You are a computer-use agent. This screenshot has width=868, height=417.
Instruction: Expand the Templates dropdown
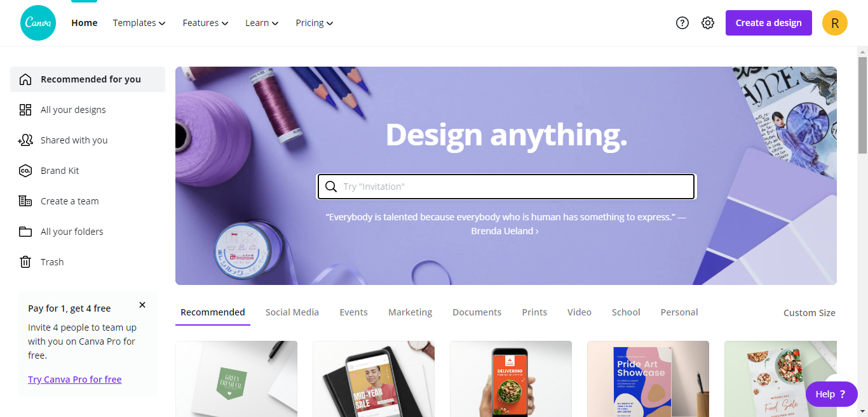coord(139,23)
